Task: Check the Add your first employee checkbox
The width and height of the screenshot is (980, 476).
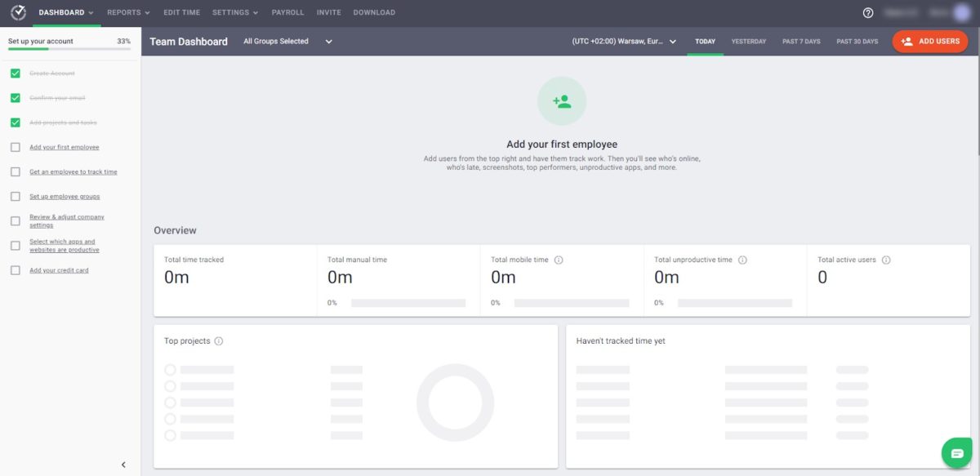Action: [14, 147]
